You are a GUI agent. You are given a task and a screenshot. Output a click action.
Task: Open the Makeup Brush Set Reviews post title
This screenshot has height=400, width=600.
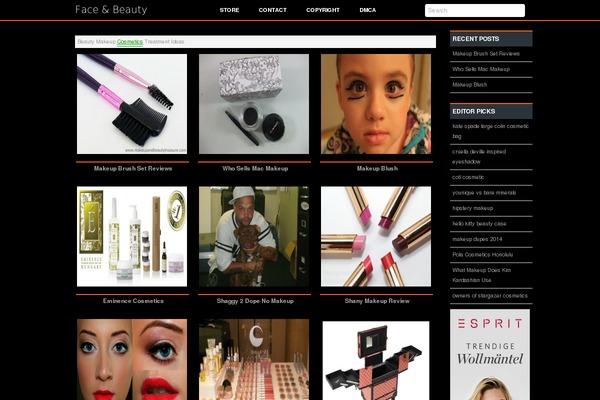tap(133, 168)
